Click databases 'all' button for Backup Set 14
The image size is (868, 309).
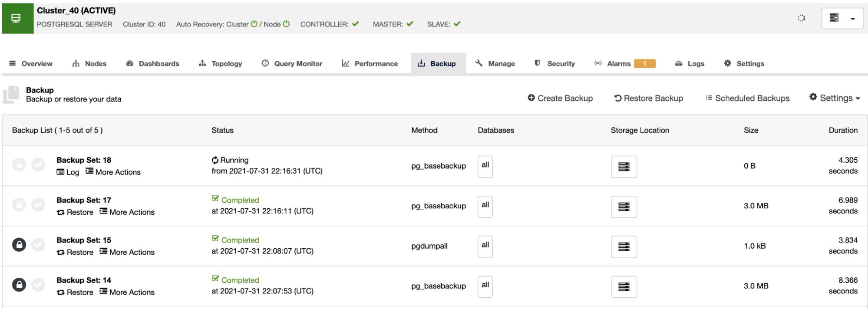tap(485, 286)
